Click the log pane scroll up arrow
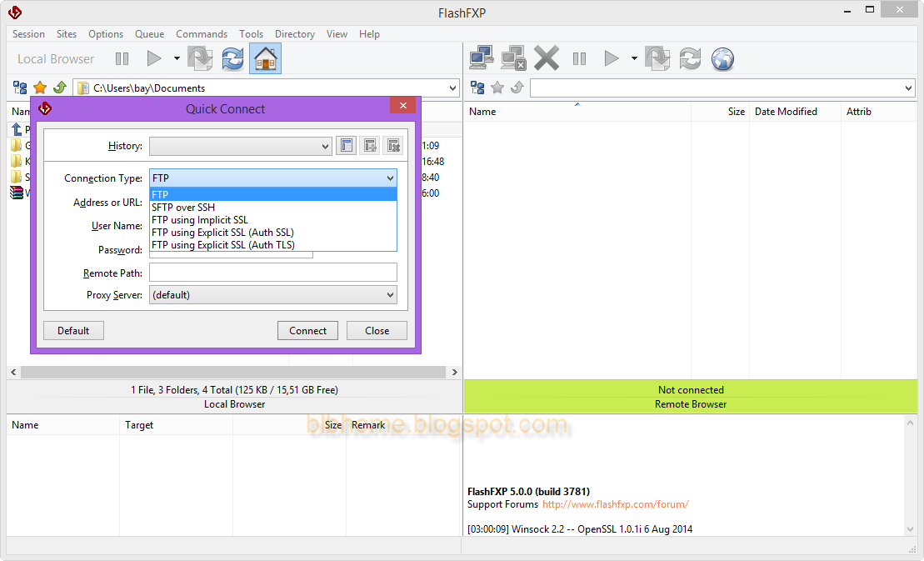 click(x=911, y=423)
